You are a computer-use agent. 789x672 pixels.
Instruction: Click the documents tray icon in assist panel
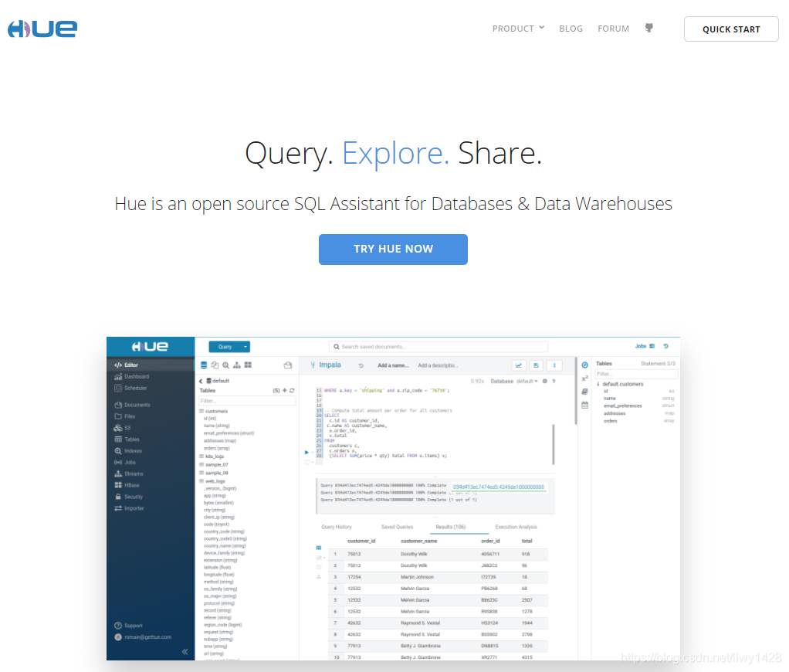[288, 365]
